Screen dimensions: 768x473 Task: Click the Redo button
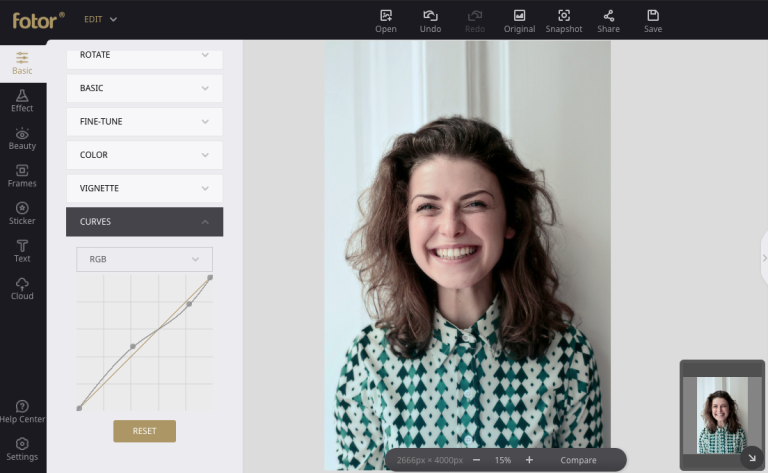(475, 21)
